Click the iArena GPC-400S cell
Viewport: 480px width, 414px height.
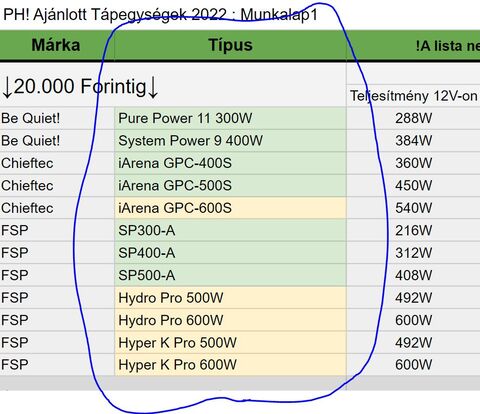[x=230, y=163]
